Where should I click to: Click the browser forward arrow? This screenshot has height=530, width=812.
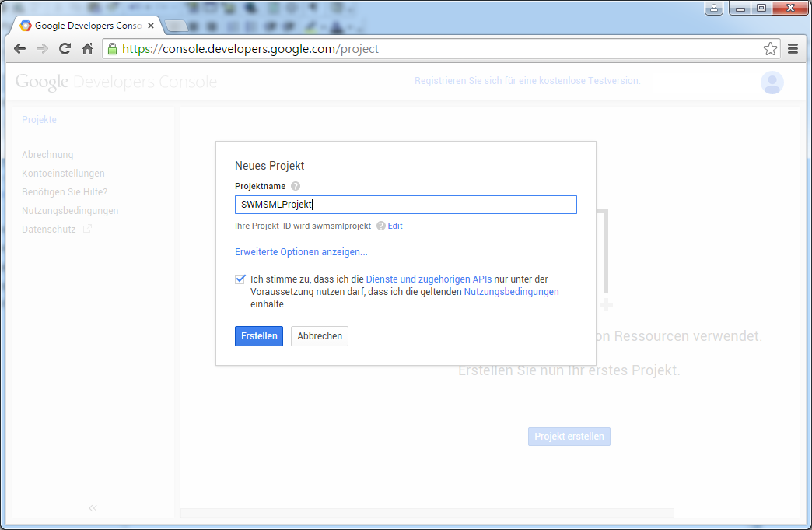[43, 49]
